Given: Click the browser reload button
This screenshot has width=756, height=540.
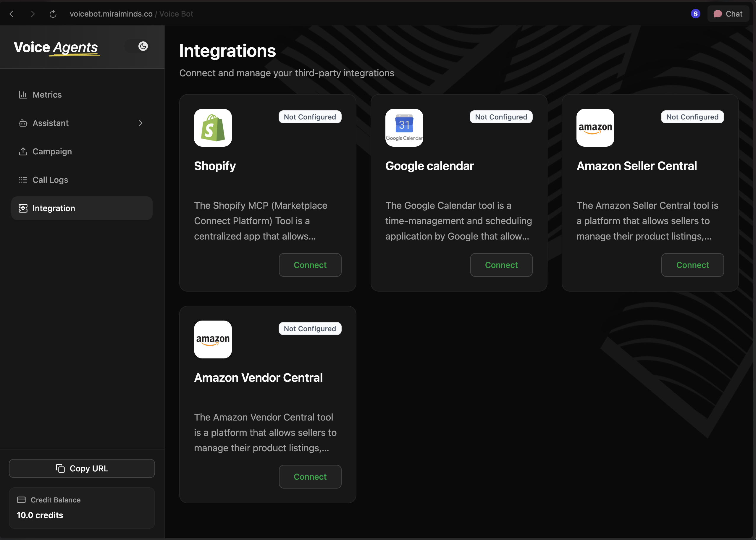Looking at the screenshot, I should pyautogui.click(x=53, y=14).
